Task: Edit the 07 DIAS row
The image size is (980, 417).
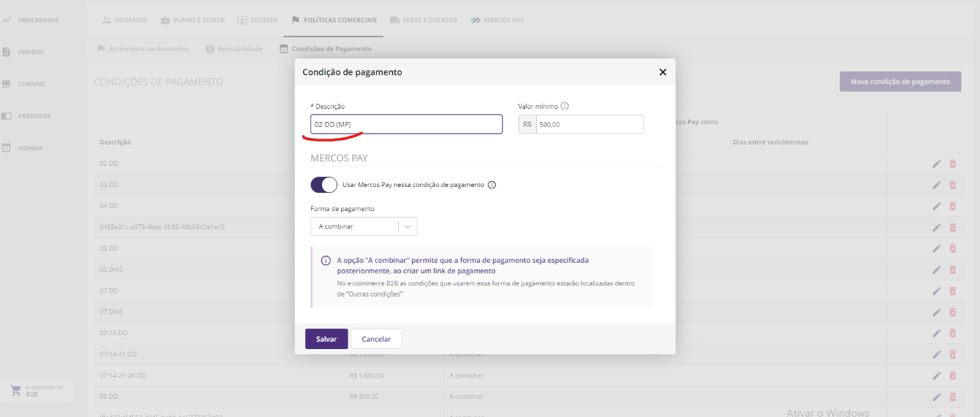Action: (936, 312)
